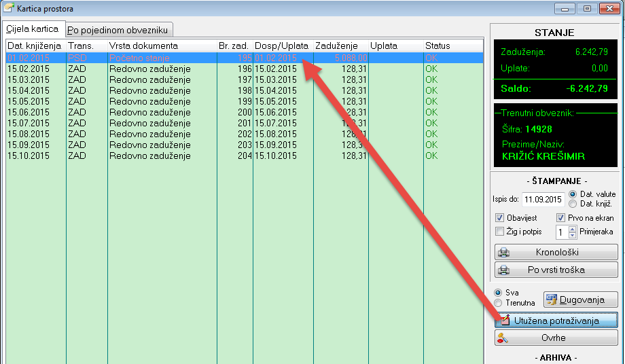Click the Ispis do date field
The height and width of the screenshot is (364, 625).
(543, 200)
